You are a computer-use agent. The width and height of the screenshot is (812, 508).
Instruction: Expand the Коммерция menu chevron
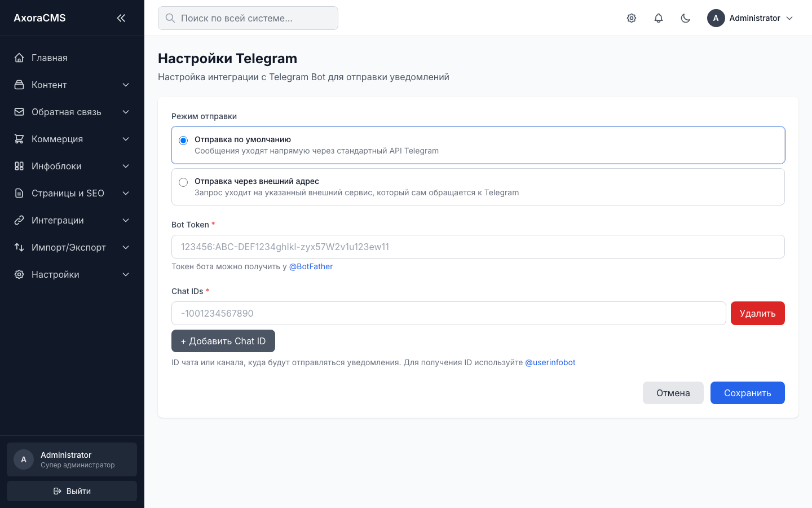pyautogui.click(x=126, y=139)
